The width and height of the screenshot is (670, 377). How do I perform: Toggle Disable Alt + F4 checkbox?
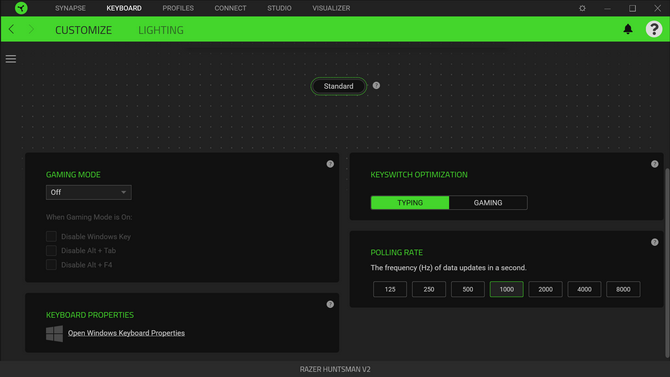(51, 265)
